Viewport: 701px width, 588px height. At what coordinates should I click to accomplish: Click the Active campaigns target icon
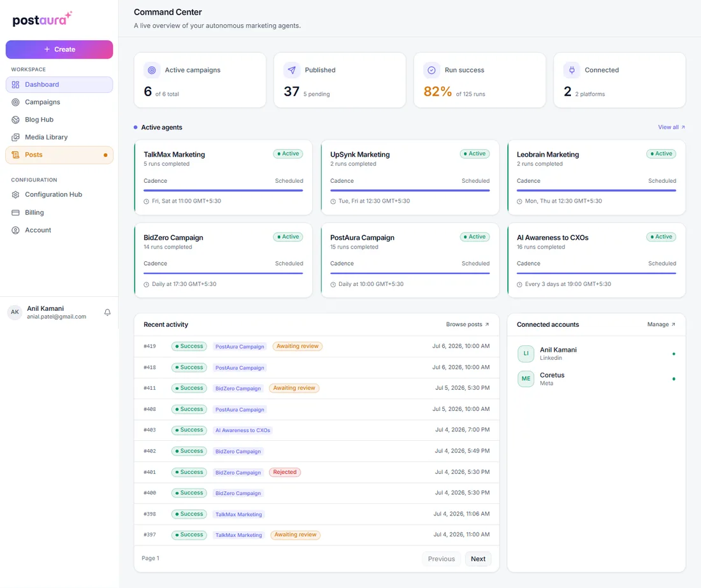pyautogui.click(x=152, y=70)
